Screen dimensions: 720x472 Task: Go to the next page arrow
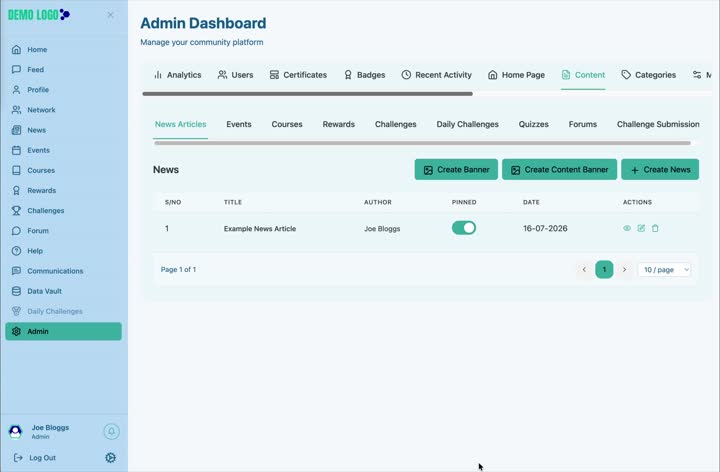pos(624,270)
